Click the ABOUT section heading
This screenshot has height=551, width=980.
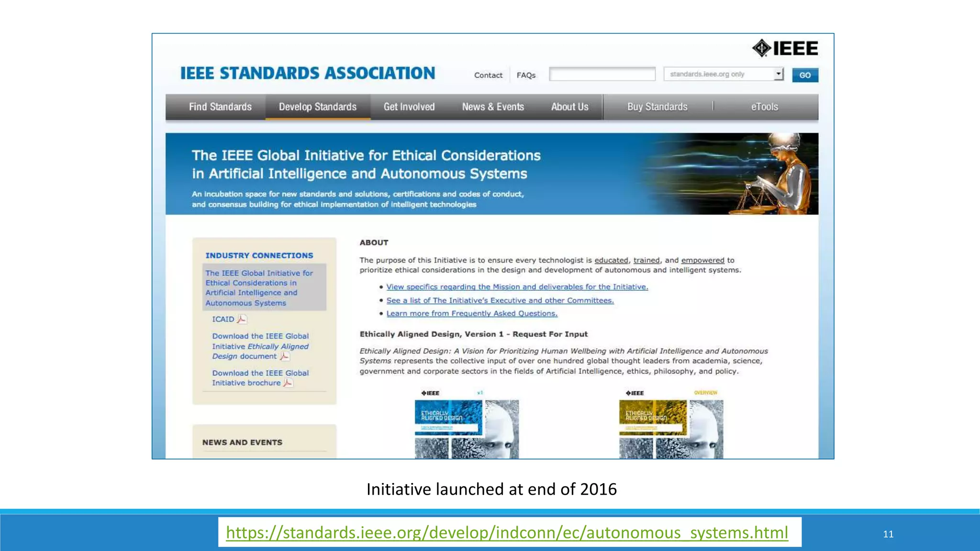click(x=374, y=242)
